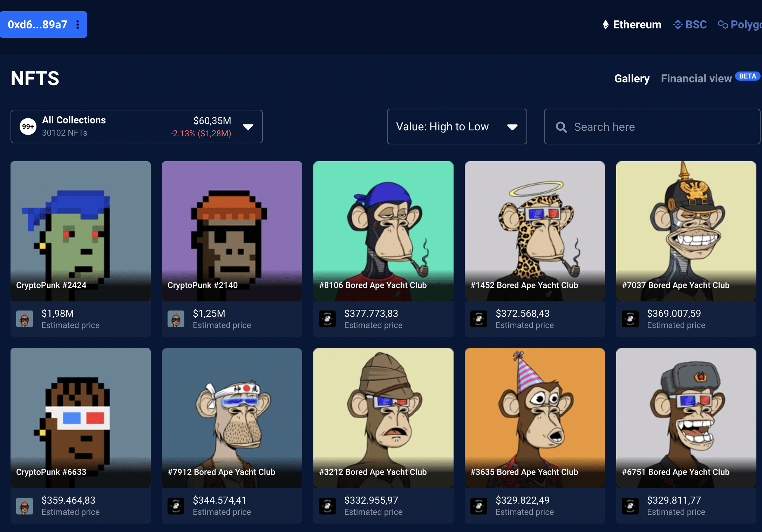Screen dimensions: 762x532
Task: Click CryptoPunks collection icon under CryptoPunk #2424
Action: [25, 319]
